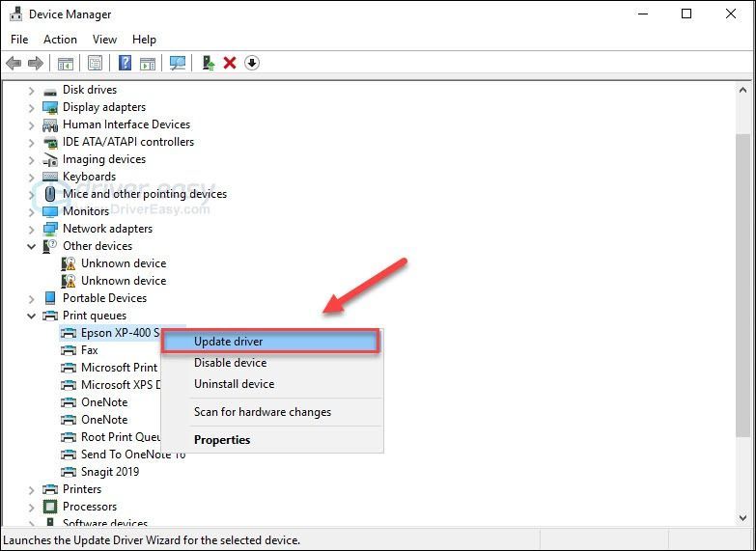Select Send To OneNote 16 queue
This screenshot has width=756, height=551.
click(x=133, y=455)
